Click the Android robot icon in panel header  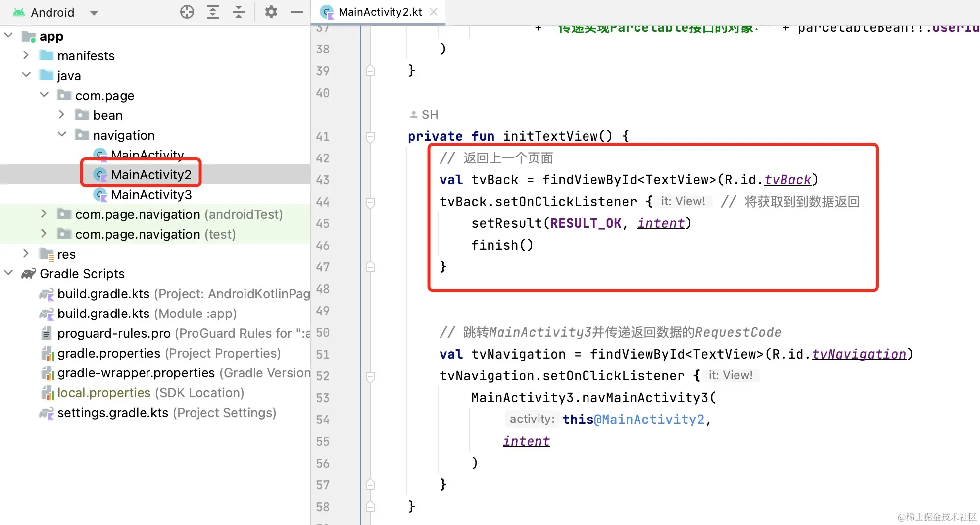tap(19, 12)
